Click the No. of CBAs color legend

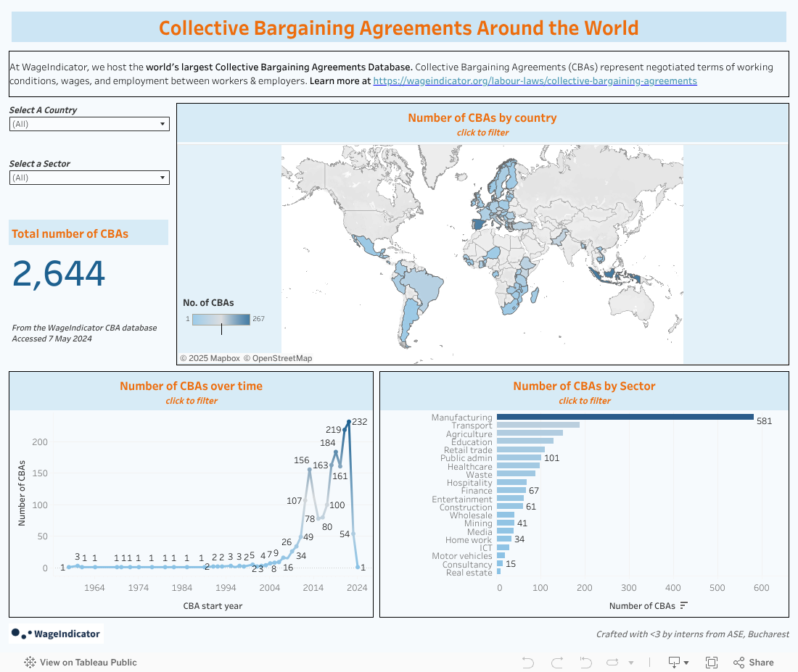221,319
